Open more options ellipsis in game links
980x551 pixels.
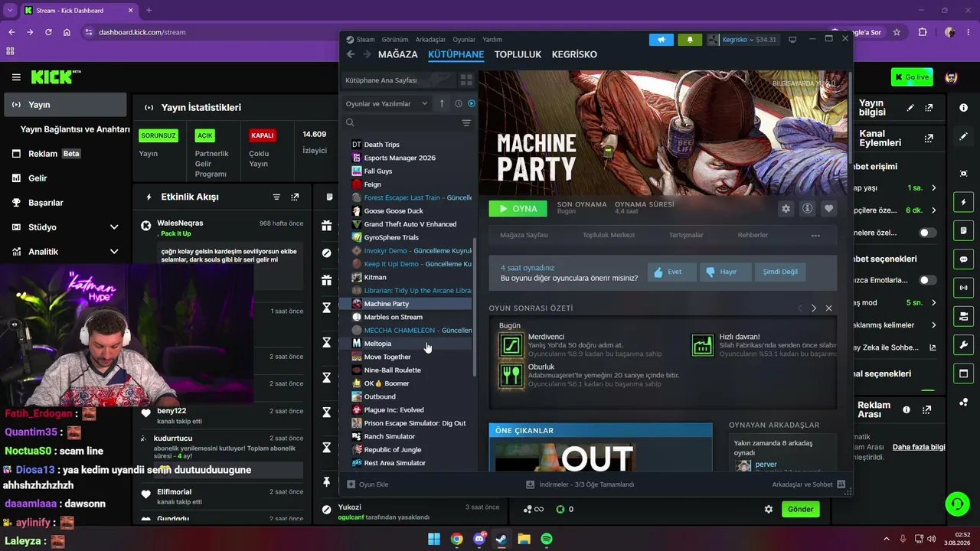(815, 236)
